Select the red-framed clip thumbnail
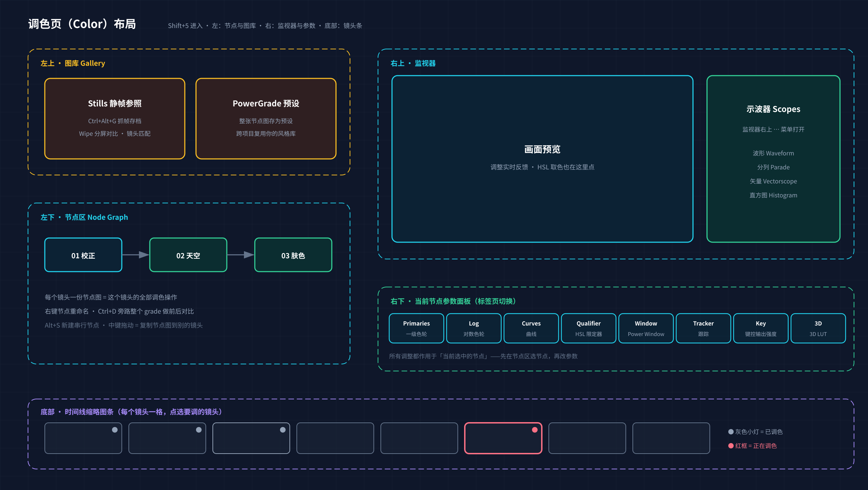Image resolution: width=868 pixels, height=490 pixels. coord(503,438)
